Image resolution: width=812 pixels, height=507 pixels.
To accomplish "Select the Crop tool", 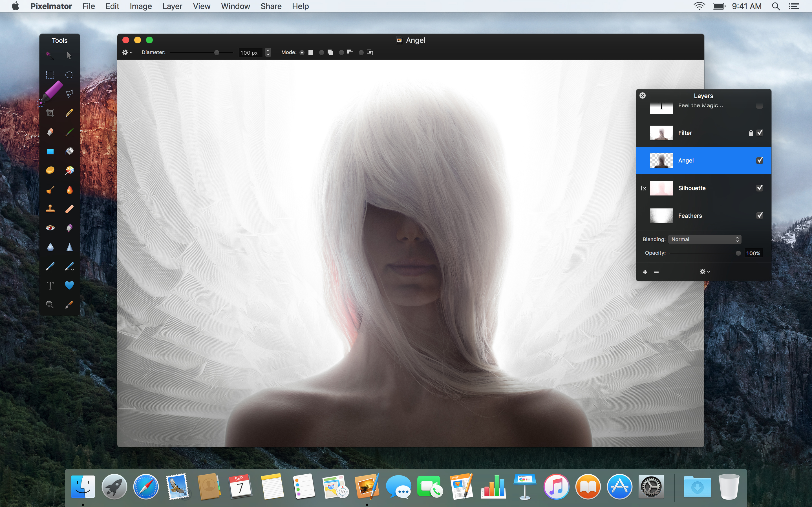I will point(50,113).
